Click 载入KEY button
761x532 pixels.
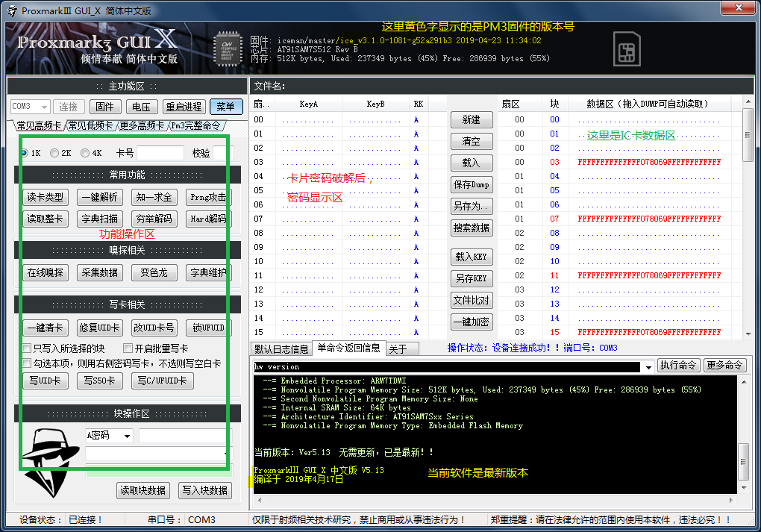pos(472,256)
